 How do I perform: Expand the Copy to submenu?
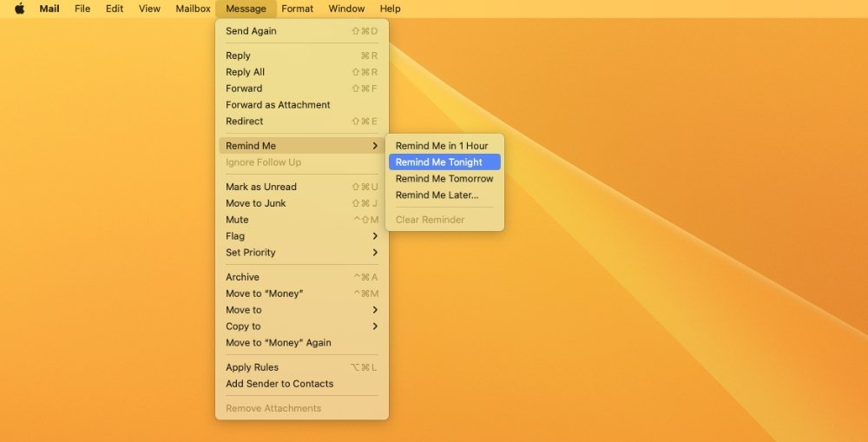(302, 327)
